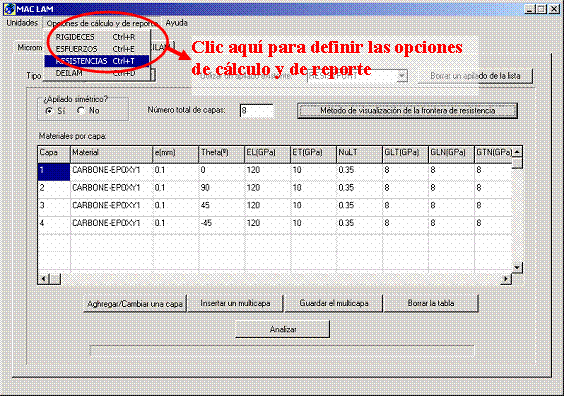Image resolution: width=566 pixels, height=397 pixels.
Task: Click Theta cell with value 45
Action: tap(221, 207)
